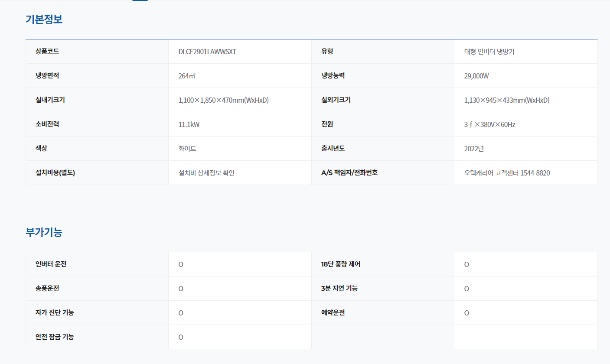
Task: Select the 대형 인버터 냉방기 type value
Action: tap(489, 52)
